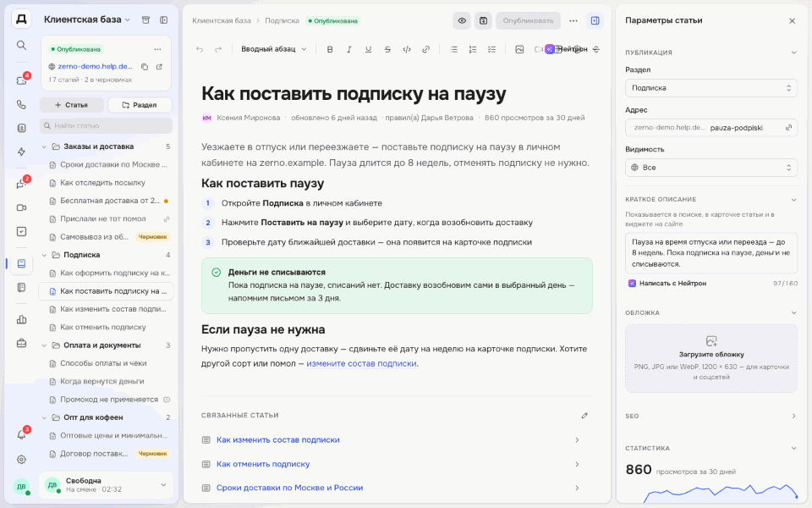Open the phone calls section
Viewport: 812px width, 508px height.
point(21,104)
